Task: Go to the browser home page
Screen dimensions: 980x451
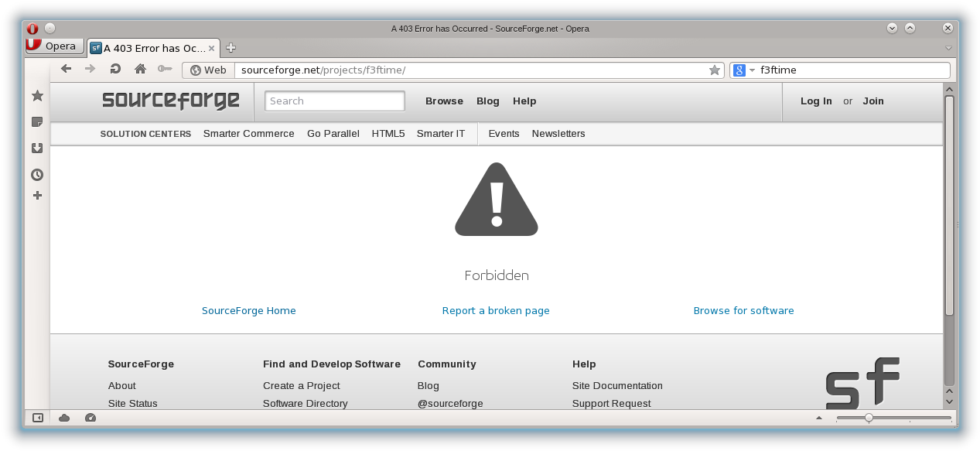Action: coord(140,69)
